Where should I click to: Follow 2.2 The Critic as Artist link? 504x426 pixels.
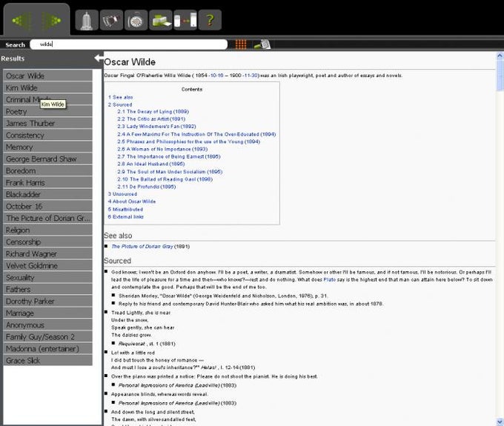pos(151,119)
